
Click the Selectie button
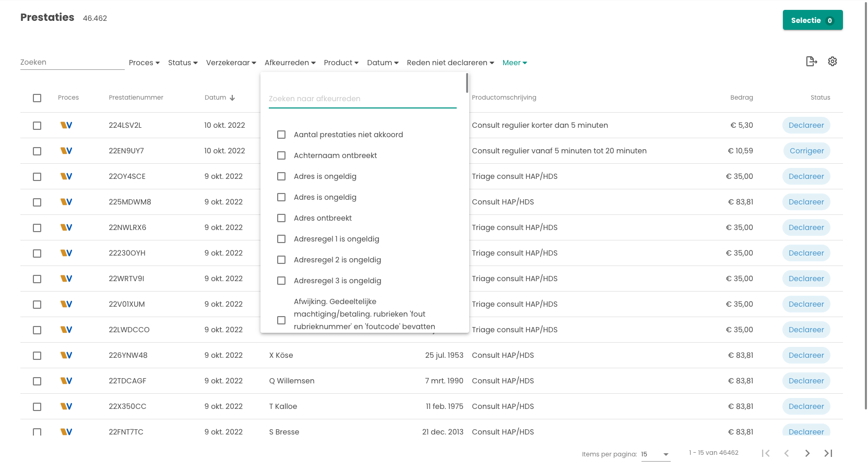pos(812,20)
